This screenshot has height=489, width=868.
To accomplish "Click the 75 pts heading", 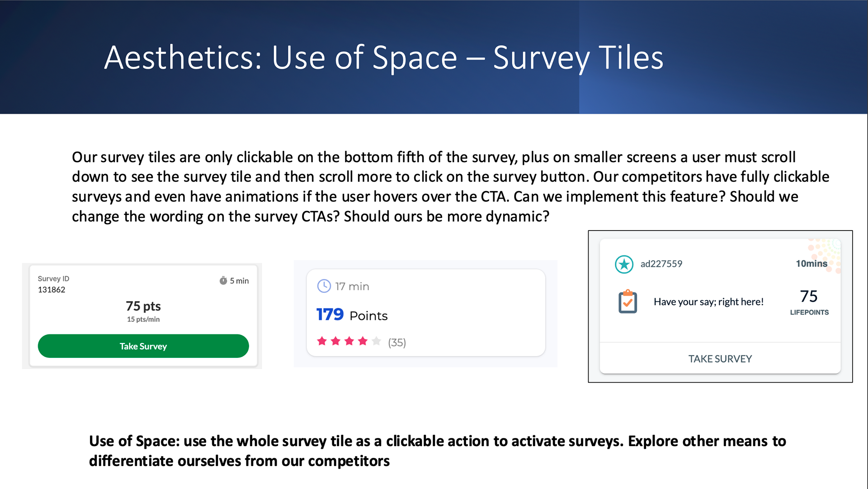I will pos(143,306).
